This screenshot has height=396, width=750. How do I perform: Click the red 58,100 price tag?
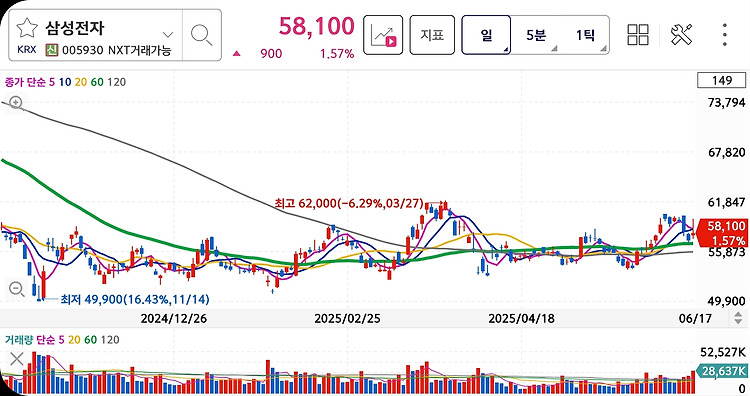tap(723, 232)
